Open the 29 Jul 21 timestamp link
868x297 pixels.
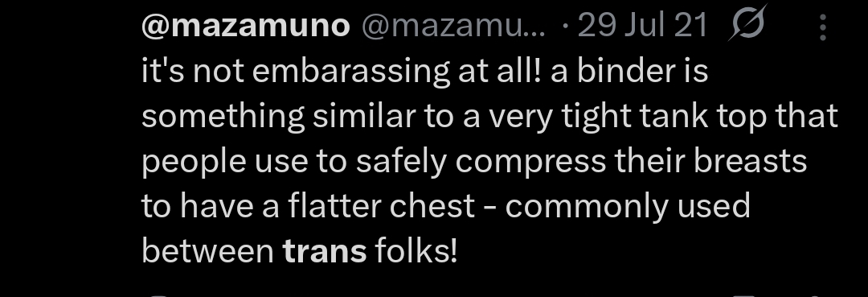click(x=642, y=26)
